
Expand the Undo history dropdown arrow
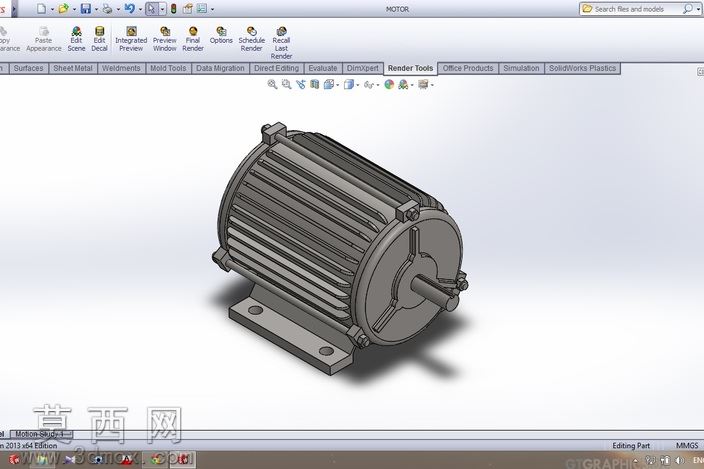(140, 9)
